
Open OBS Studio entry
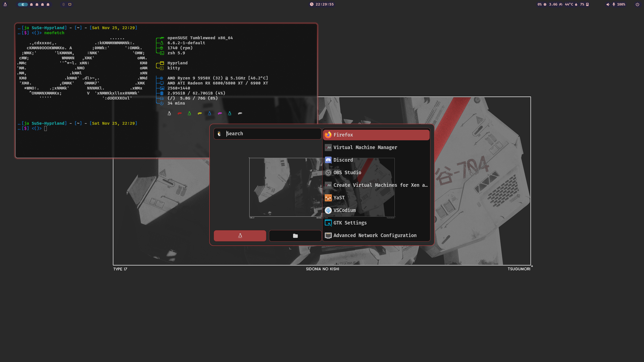(x=347, y=172)
